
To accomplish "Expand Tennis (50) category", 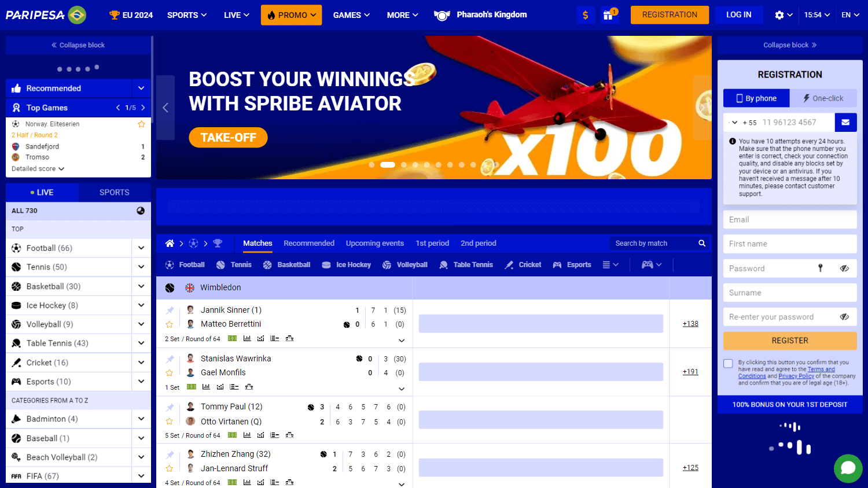I will point(141,267).
